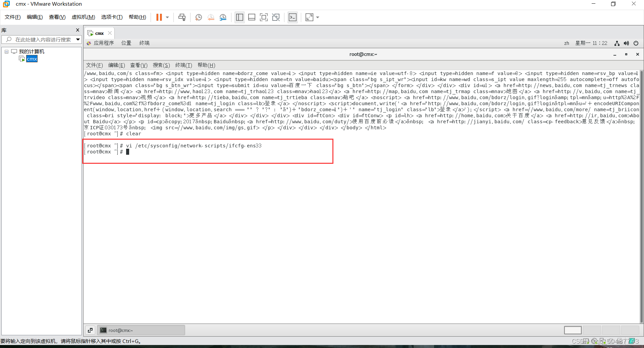This screenshot has height=348, width=644.
Task: Toggle console view icon
Action: [292, 17]
